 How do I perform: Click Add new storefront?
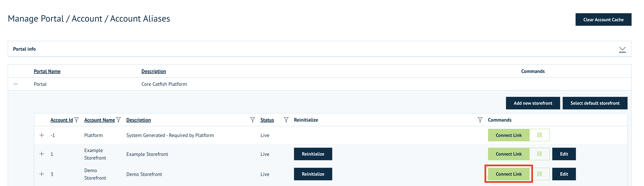point(533,103)
